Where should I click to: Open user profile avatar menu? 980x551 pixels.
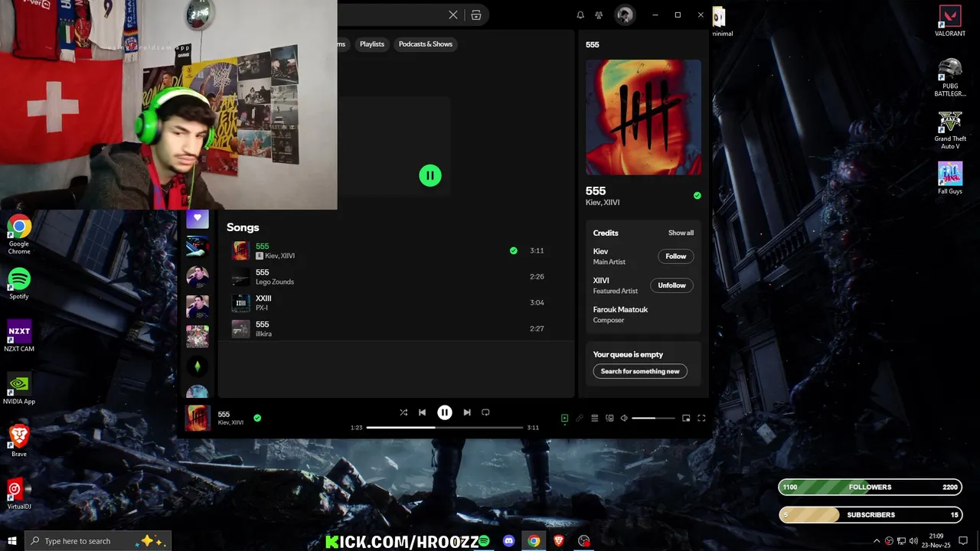click(626, 15)
